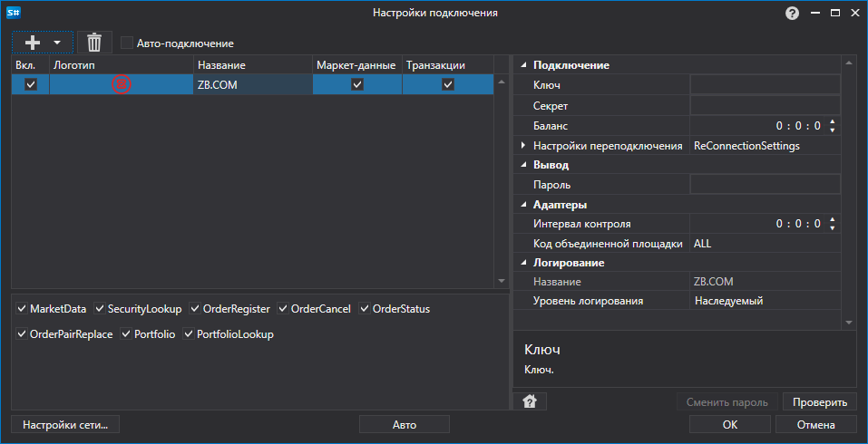Delete connection with the trash icon

pyautogui.click(x=94, y=42)
